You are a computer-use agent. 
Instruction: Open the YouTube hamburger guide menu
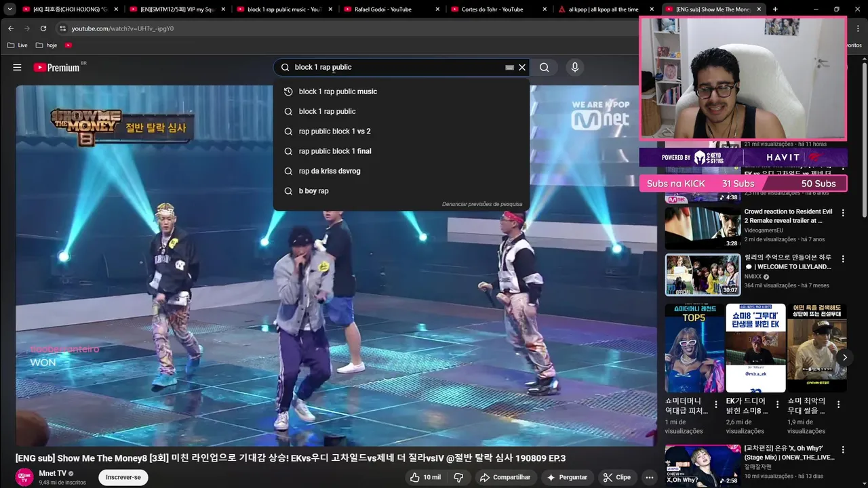click(x=17, y=67)
